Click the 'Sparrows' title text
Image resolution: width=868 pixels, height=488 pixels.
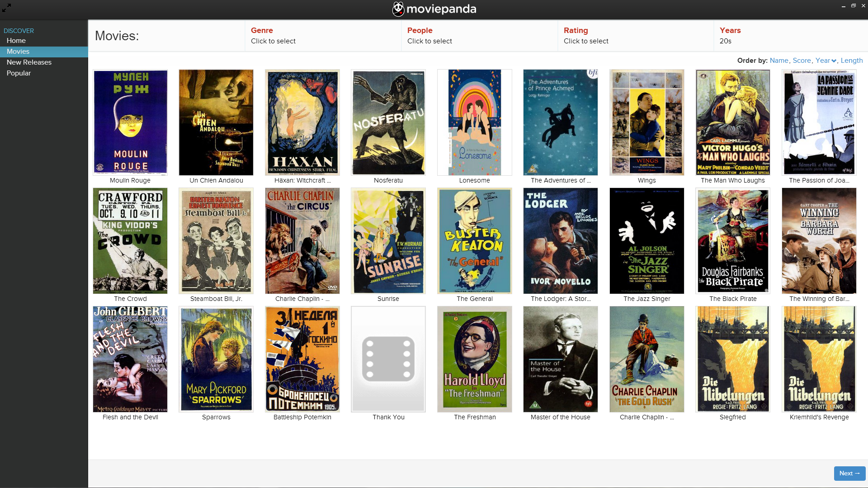[x=216, y=417]
